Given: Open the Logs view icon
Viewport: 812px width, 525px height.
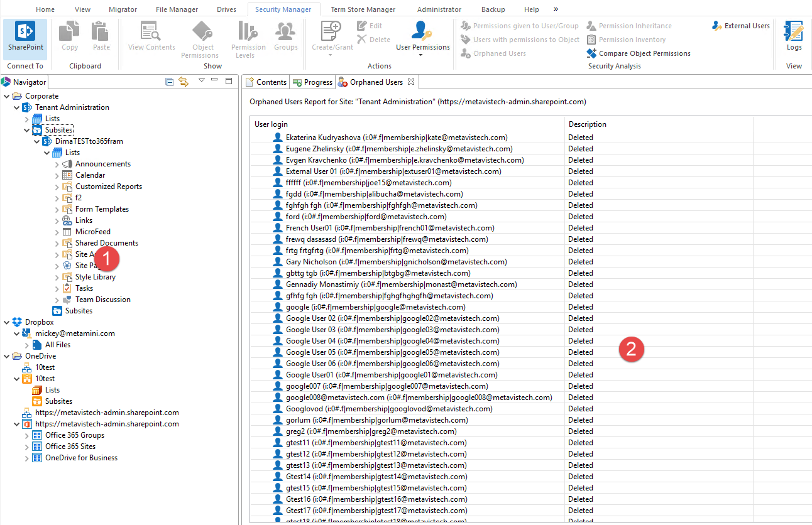Looking at the screenshot, I should click(794, 35).
